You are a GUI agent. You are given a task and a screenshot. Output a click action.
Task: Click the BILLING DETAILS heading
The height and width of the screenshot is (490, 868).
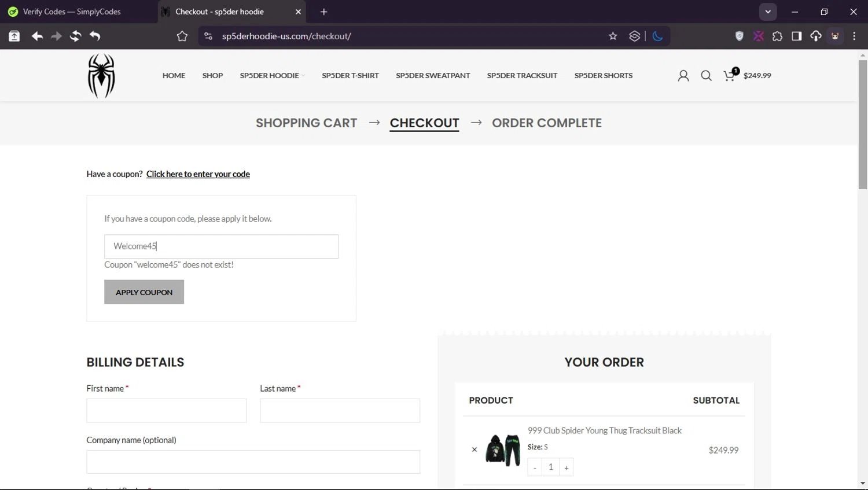[x=135, y=362]
